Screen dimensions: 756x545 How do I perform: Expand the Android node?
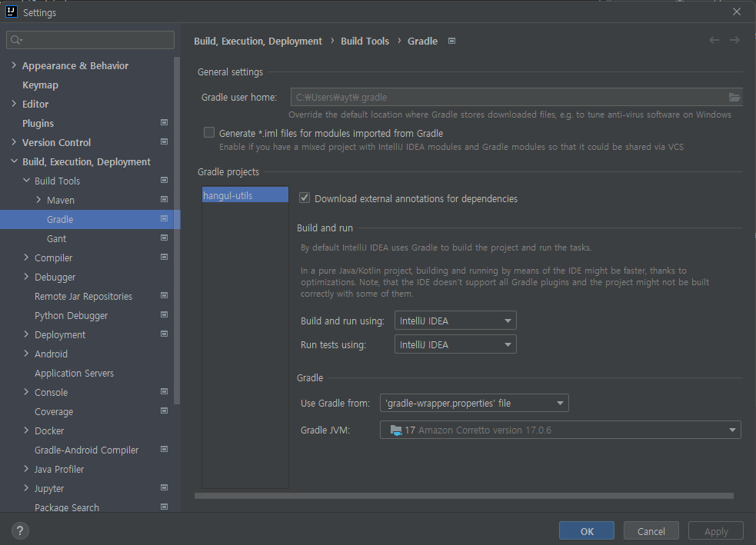tap(26, 354)
